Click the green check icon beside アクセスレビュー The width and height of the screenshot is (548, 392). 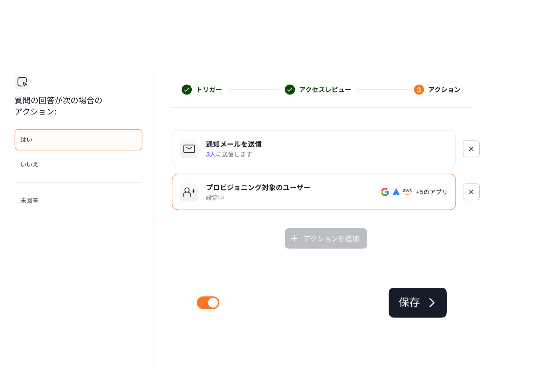coord(290,90)
